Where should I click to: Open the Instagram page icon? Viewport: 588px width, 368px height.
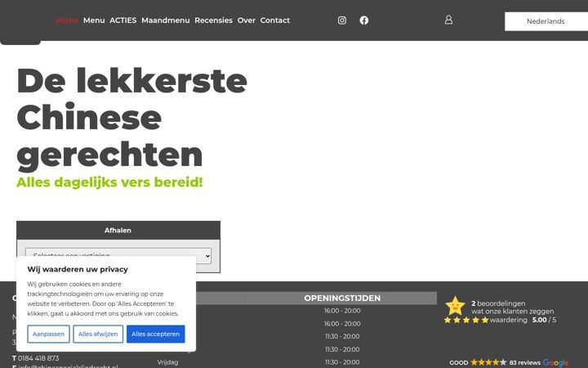pyautogui.click(x=342, y=20)
